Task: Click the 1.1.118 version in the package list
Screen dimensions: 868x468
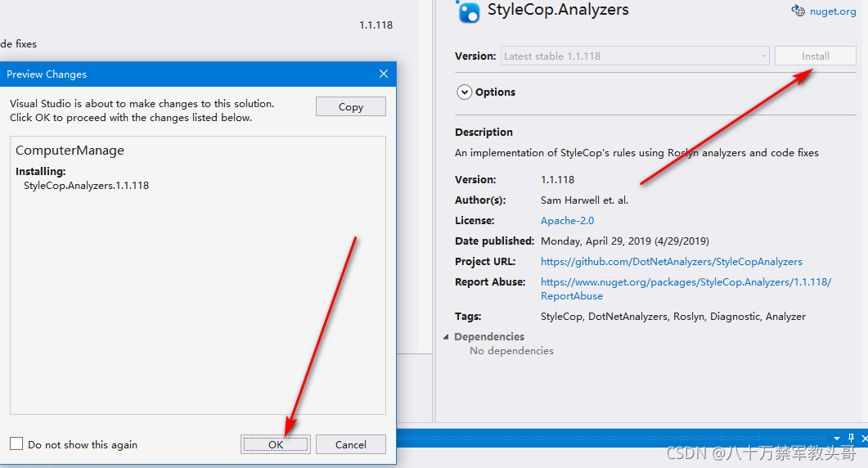Action: 376,25
